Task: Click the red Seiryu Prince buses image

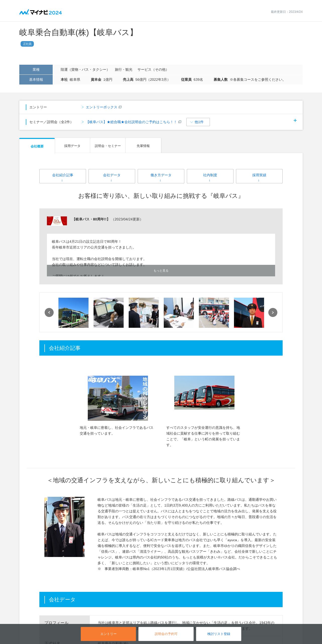Action: 204,392
